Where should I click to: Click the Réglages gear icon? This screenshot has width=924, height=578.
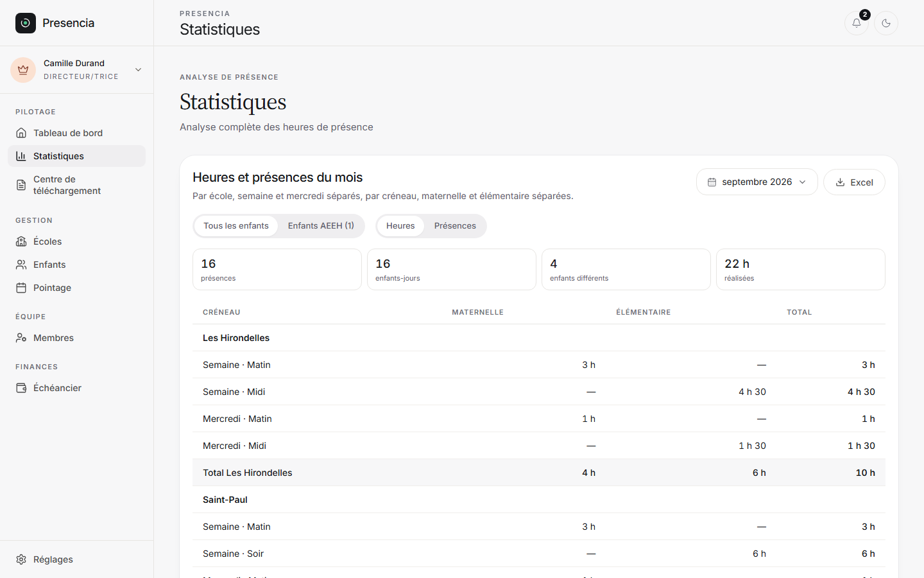tap(21, 559)
